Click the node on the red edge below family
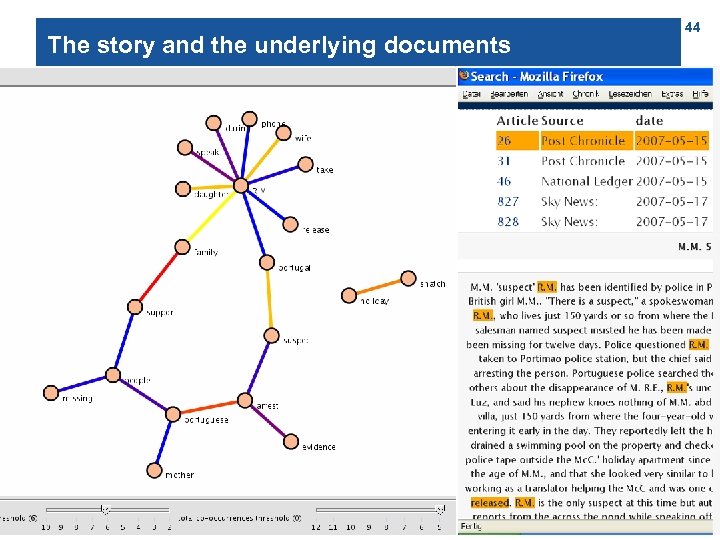 [x=135, y=307]
